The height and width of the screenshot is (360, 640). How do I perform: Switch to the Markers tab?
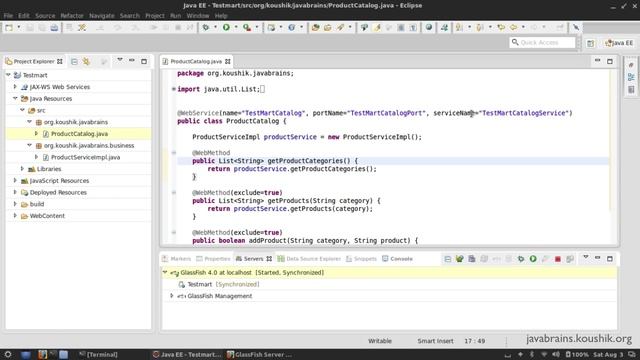(176, 259)
